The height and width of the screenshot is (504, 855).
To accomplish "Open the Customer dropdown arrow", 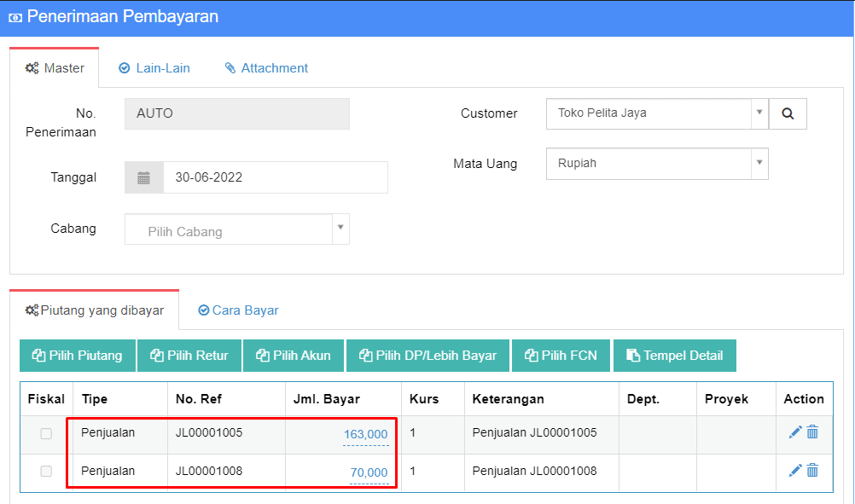I will click(759, 113).
